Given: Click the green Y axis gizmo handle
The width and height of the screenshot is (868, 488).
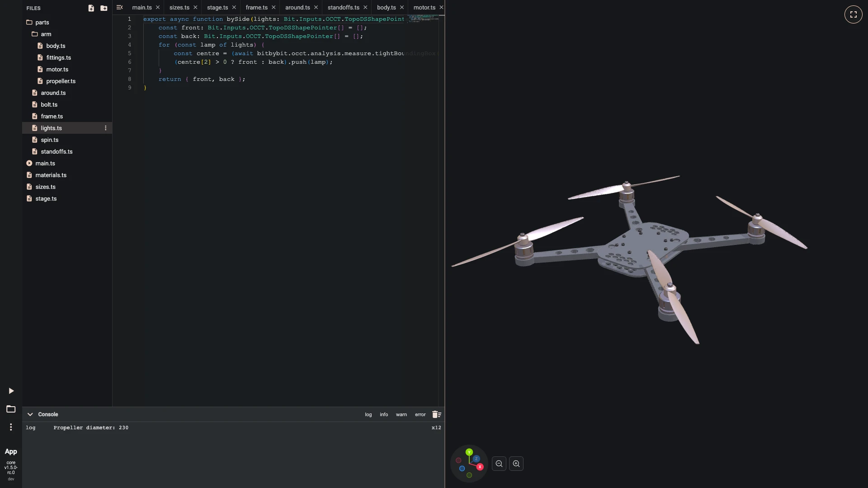Looking at the screenshot, I should click(x=469, y=452).
